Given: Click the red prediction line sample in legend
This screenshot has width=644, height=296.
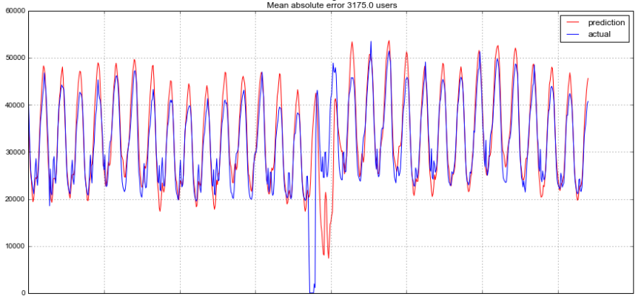Looking at the screenshot, I should [572, 23].
